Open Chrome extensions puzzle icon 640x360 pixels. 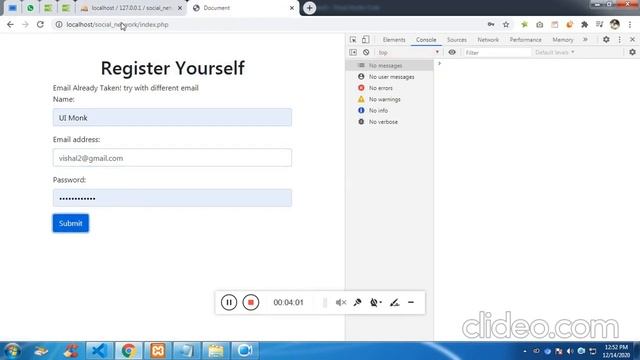click(584, 24)
